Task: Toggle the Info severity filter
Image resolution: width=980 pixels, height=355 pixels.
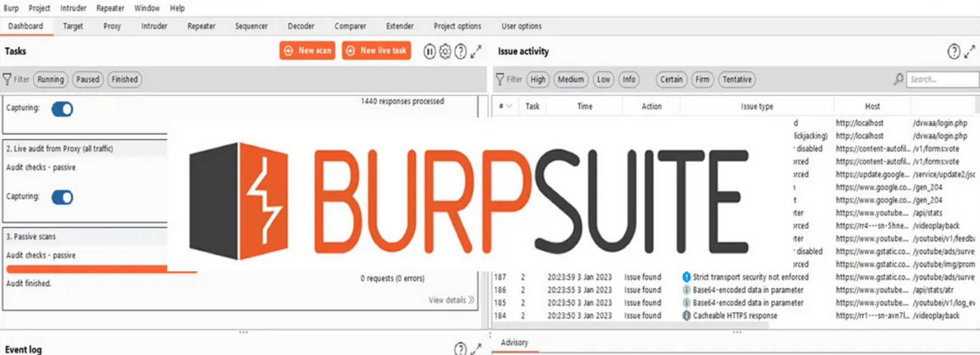Action: [x=629, y=80]
